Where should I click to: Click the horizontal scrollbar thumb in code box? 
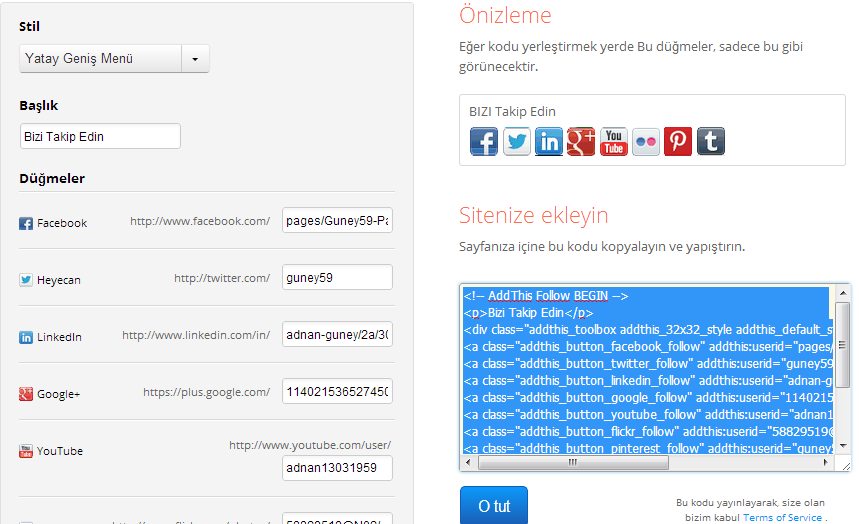pyautogui.click(x=573, y=463)
